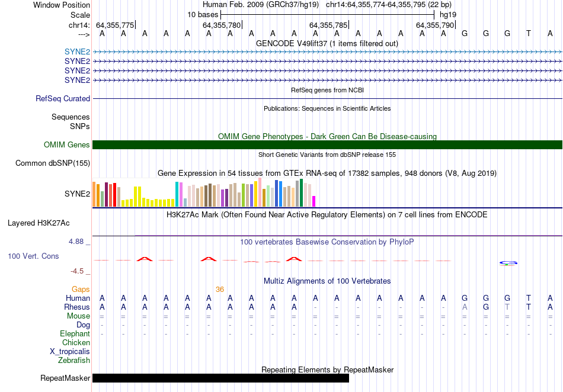Select the Human alignment row label
This screenshot has width=563, height=392.
[x=78, y=298]
